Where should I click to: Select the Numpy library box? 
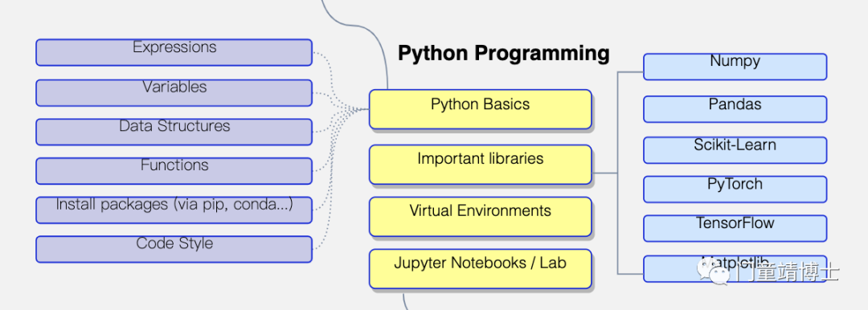click(735, 67)
